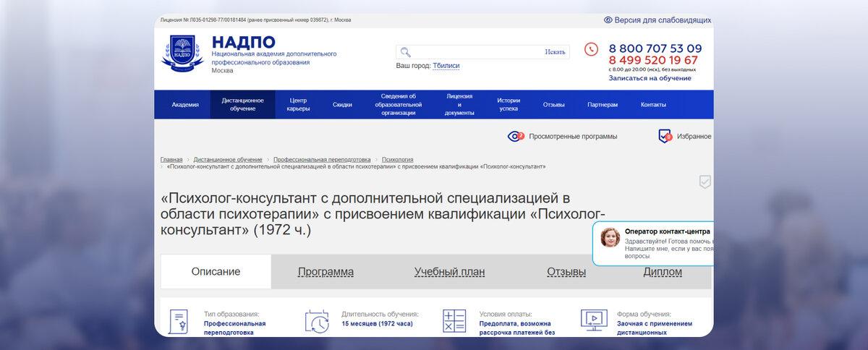Image resolution: width=868 pixels, height=350 pixels.
Task: Click the contact-center operator avatar
Action: pyautogui.click(x=610, y=237)
